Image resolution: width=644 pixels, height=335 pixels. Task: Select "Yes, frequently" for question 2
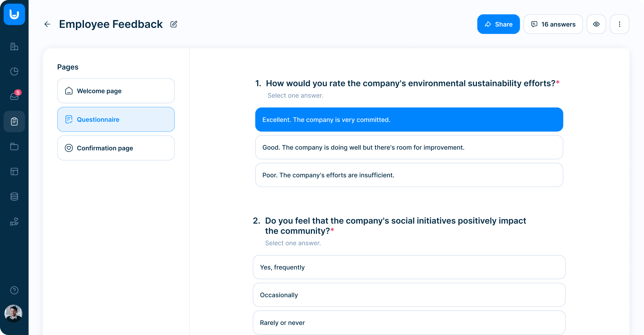(x=409, y=267)
